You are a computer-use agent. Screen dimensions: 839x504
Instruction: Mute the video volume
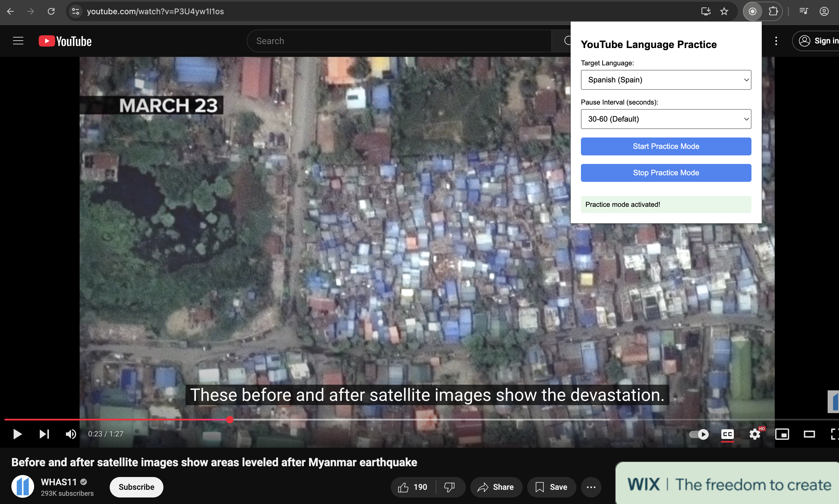pos(71,434)
